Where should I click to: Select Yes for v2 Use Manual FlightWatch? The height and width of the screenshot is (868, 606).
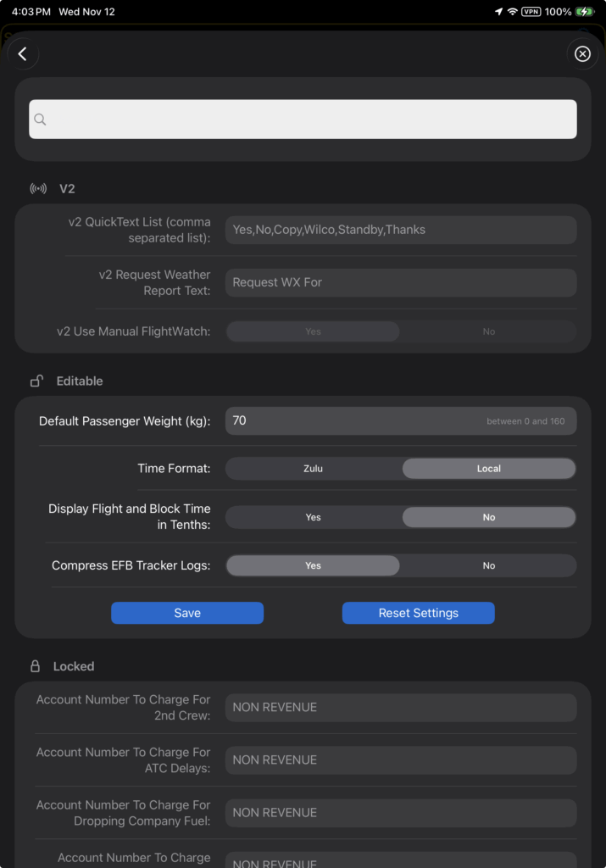pyautogui.click(x=313, y=331)
